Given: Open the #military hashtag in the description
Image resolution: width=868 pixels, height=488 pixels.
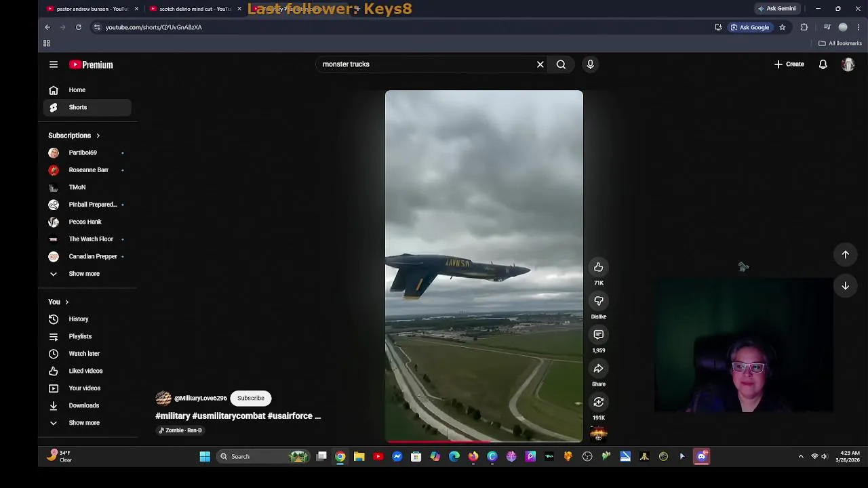Looking at the screenshot, I should click(x=173, y=416).
